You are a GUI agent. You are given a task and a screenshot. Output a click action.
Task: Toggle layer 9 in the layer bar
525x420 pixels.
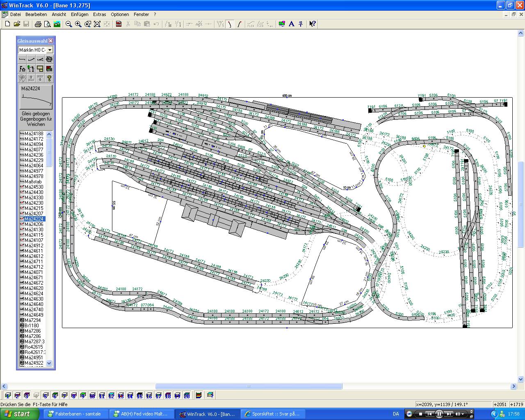pyautogui.click(x=83, y=395)
